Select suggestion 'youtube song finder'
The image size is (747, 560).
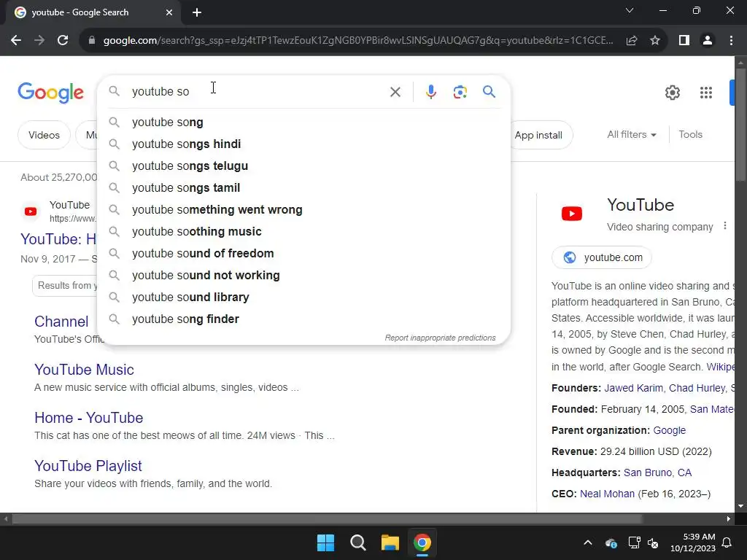pos(304,319)
